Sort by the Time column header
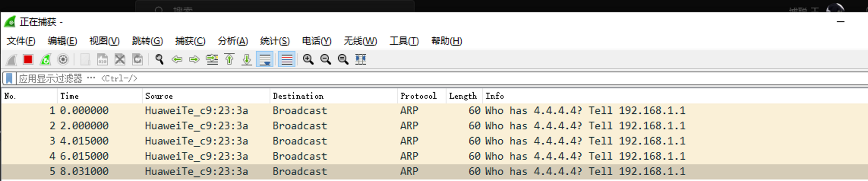 click(x=100, y=96)
